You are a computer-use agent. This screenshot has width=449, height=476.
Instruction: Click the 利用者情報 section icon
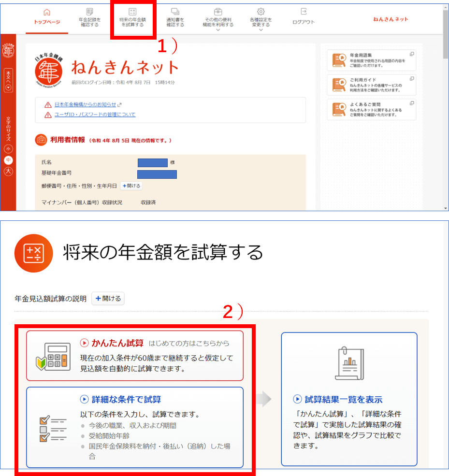click(41, 140)
